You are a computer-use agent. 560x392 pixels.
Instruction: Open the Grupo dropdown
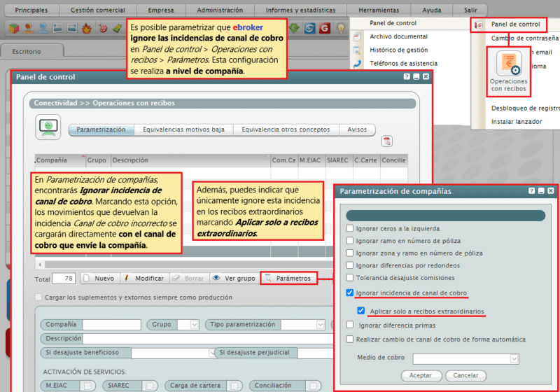[195, 325]
